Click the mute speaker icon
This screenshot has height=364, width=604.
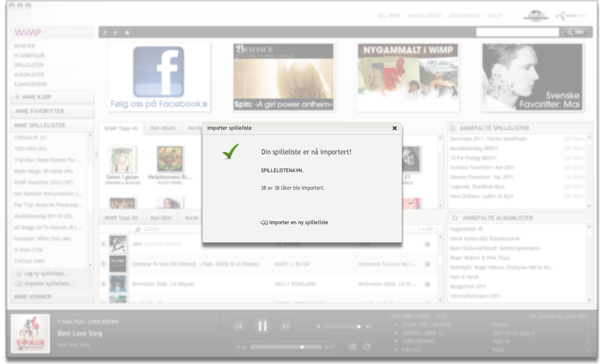point(318,327)
